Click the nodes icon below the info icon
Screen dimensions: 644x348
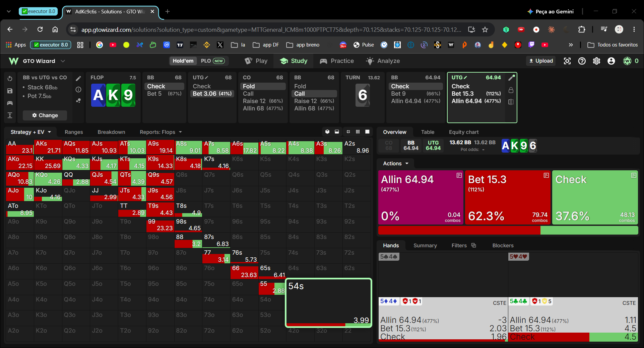[x=78, y=100]
